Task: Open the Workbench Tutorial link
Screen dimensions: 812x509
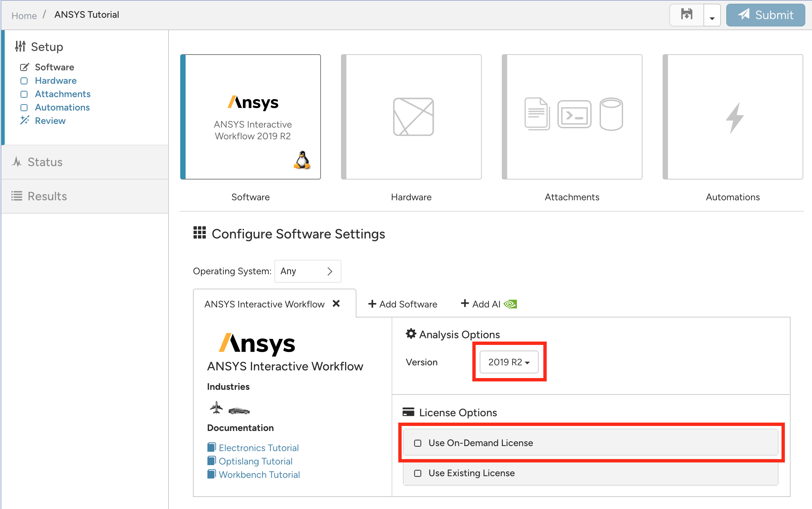Action: coord(259,475)
